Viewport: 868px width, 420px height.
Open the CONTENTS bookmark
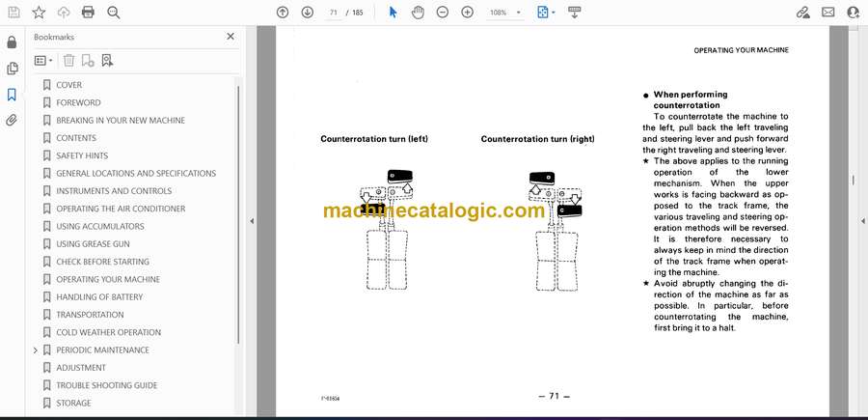click(76, 138)
